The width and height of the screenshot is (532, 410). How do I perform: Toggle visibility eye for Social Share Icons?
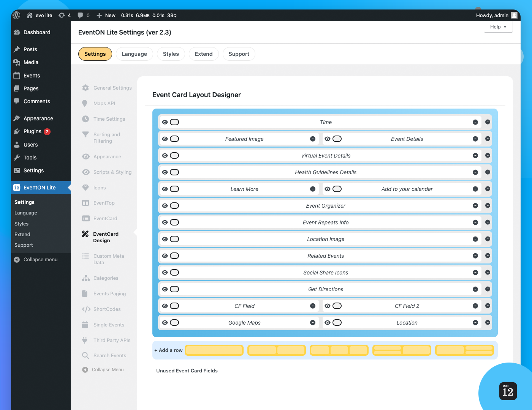click(165, 273)
